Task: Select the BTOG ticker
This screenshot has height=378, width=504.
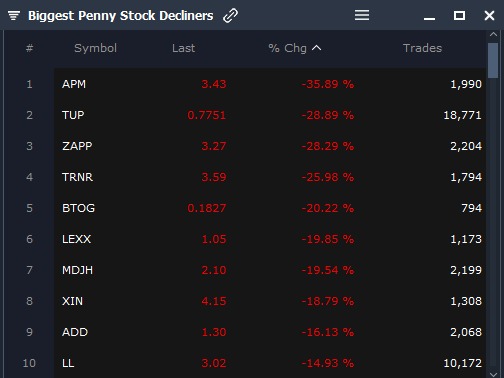Action: [78, 208]
